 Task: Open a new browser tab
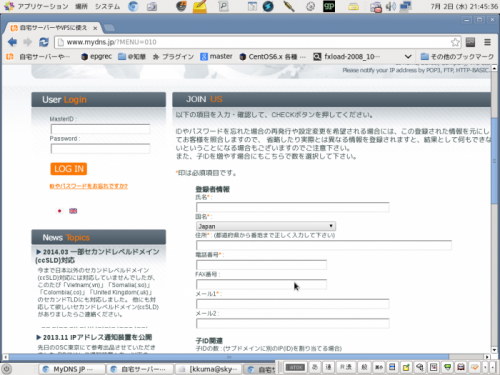[x=109, y=28]
